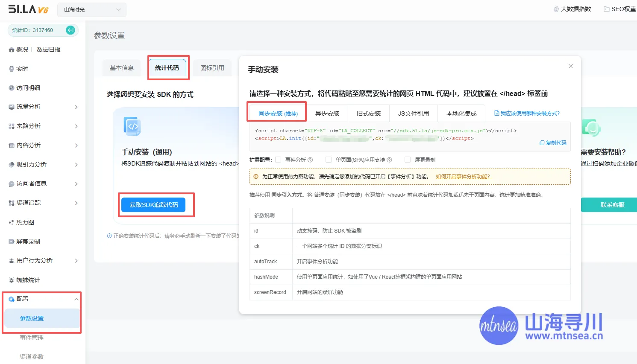The image size is (637, 364).
Task: Click the 获取SDK追踪代码 button
Action: click(x=154, y=205)
